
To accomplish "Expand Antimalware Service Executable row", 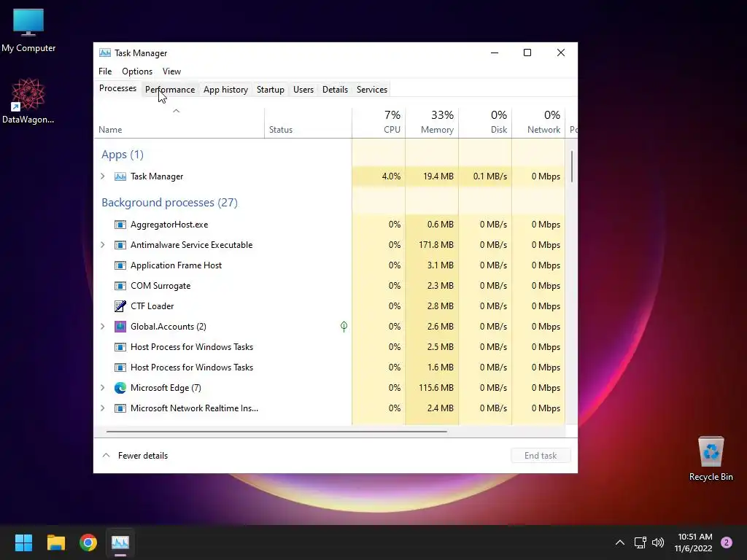I will (x=102, y=245).
